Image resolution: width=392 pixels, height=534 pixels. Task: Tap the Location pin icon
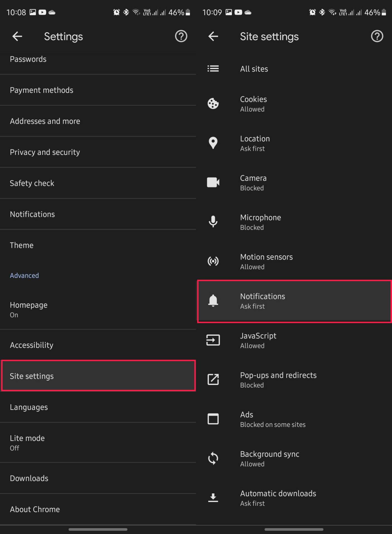click(213, 143)
